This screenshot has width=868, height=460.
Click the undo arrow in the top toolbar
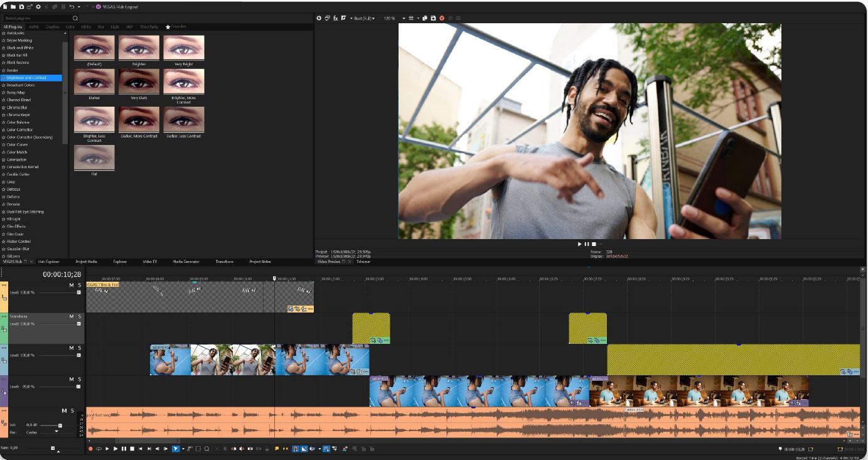[x=72, y=6]
